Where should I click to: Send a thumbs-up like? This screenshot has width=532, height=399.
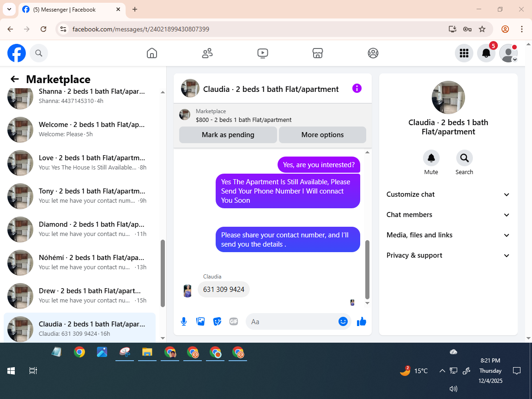362,321
